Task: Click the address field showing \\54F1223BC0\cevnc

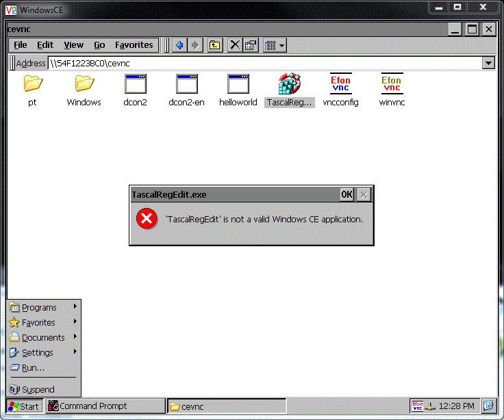Action: (x=264, y=63)
